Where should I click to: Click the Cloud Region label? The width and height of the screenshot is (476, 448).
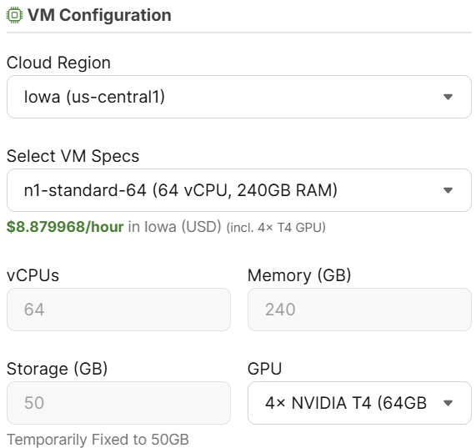click(x=58, y=63)
